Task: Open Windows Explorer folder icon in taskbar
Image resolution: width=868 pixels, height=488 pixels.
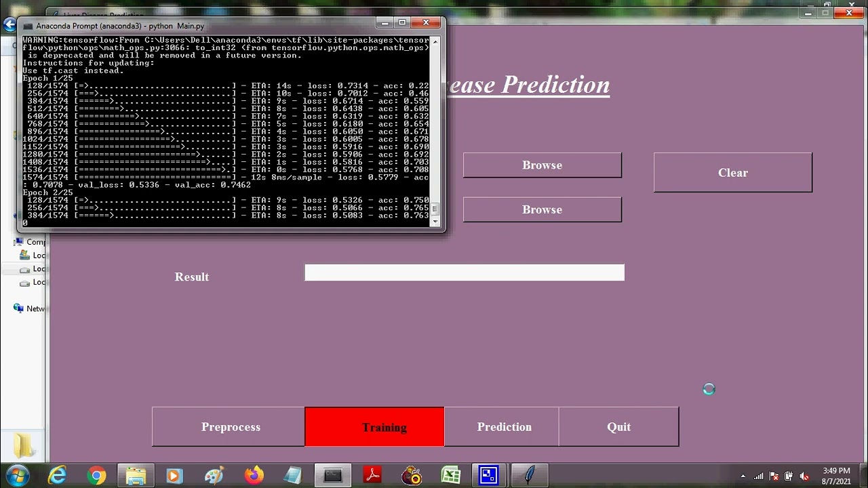Action: click(136, 476)
